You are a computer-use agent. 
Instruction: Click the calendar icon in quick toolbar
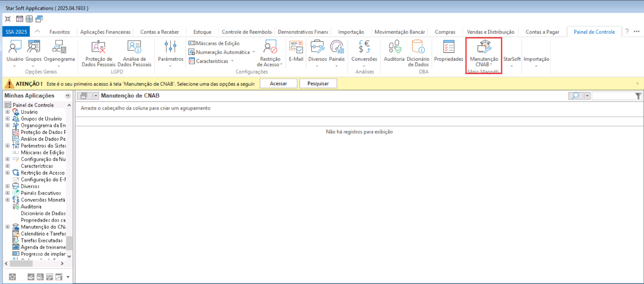19,19
